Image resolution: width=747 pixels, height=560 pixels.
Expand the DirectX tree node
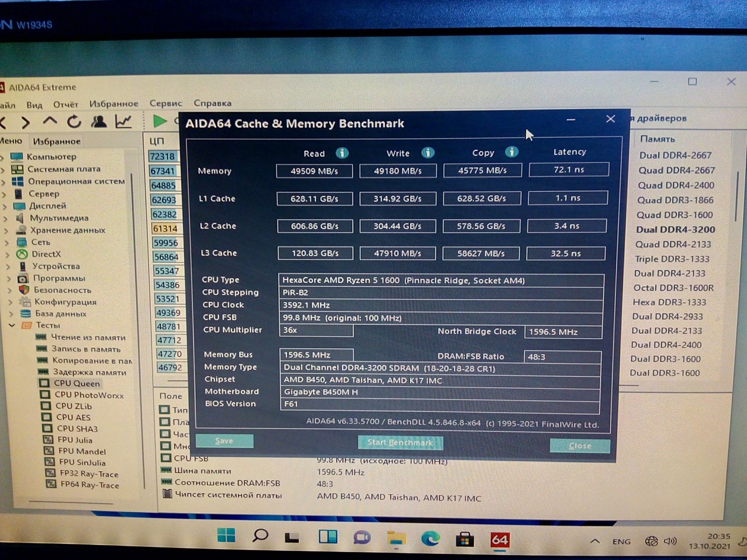click(x=7, y=255)
